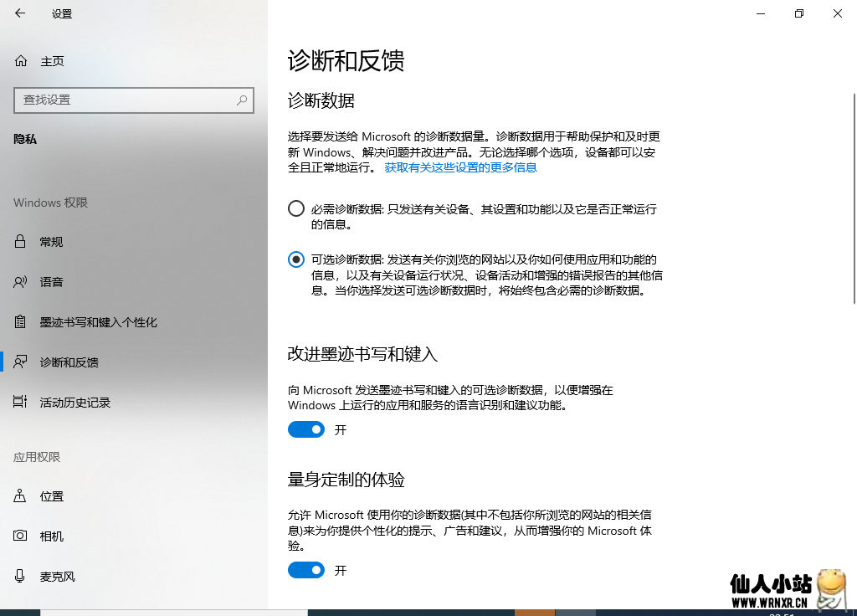Go back using the arrow icon
This screenshot has width=857, height=616.
(20, 13)
